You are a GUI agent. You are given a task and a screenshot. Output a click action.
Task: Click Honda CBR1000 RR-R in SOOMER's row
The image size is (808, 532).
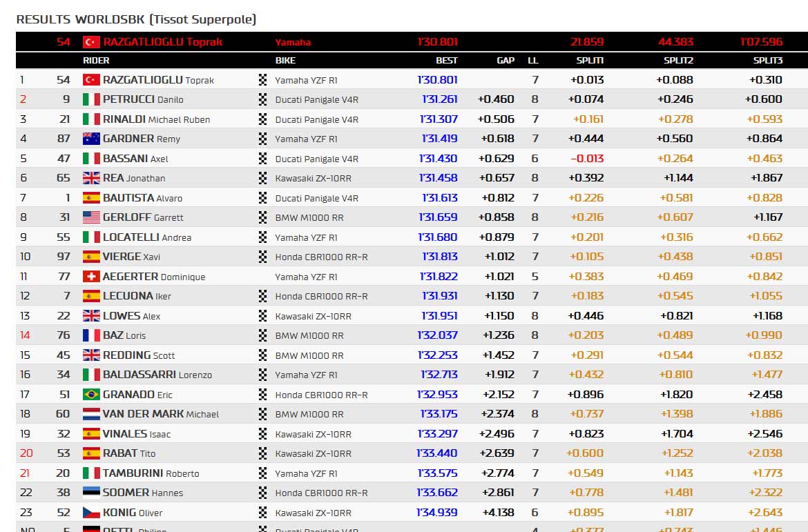point(322,493)
